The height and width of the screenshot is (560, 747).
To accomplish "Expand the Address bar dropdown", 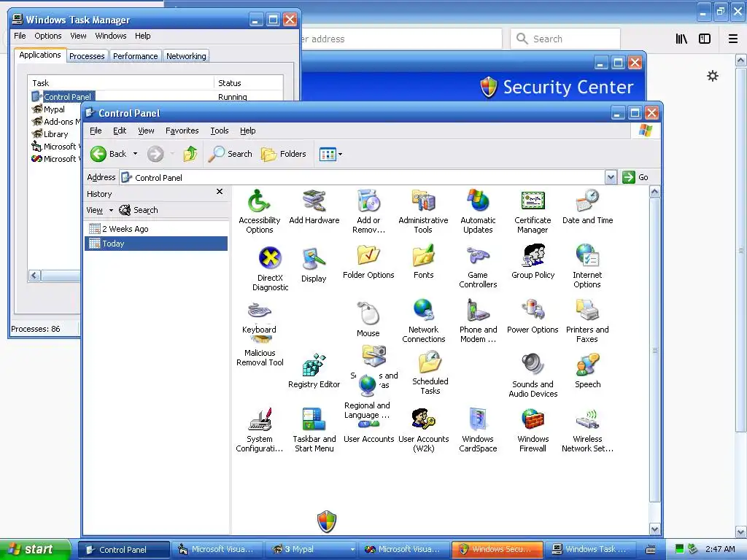I will click(611, 178).
